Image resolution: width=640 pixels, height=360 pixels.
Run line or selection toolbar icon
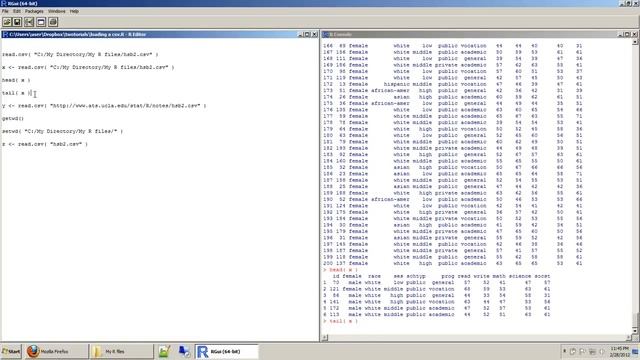pyautogui.click(x=29, y=22)
